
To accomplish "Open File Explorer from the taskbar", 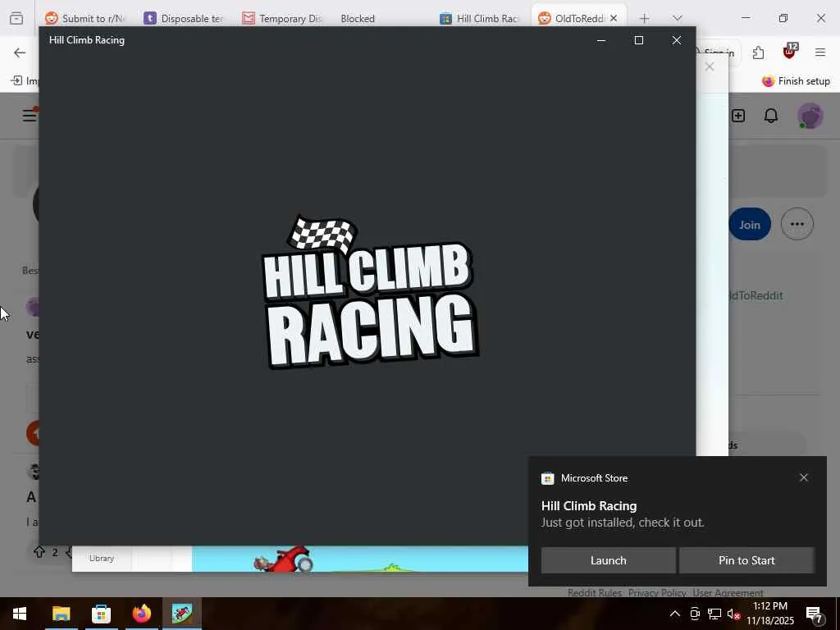I will [61, 614].
